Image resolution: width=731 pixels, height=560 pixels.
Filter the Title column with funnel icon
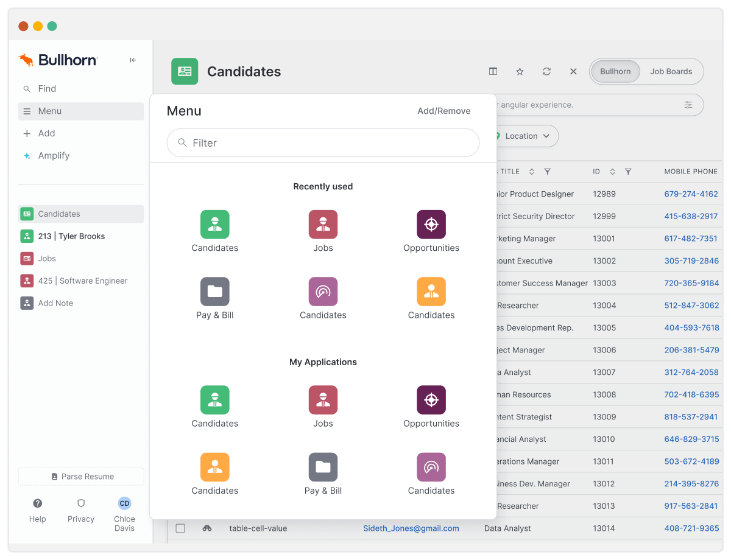[x=548, y=172]
